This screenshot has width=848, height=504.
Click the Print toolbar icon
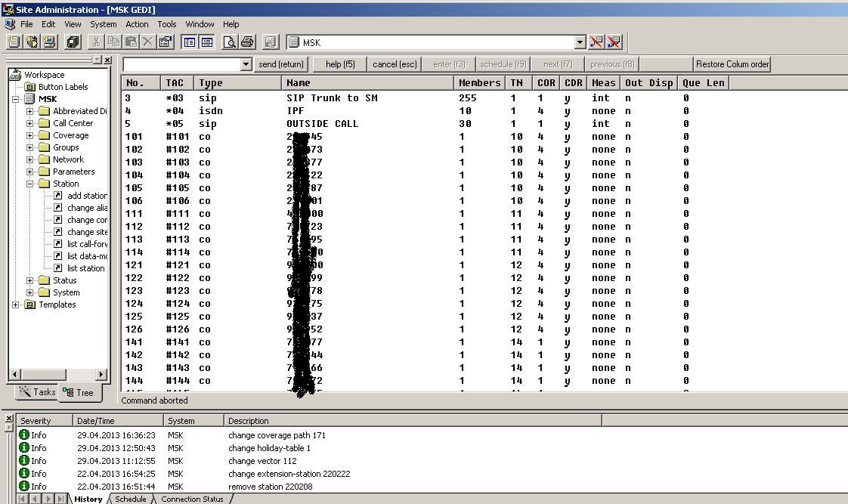[246, 42]
